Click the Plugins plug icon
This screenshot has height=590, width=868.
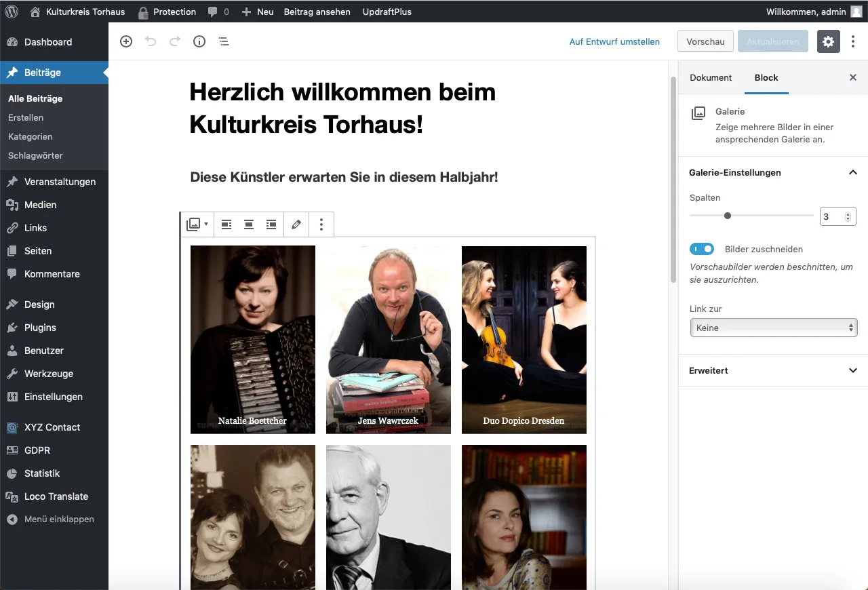click(x=12, y=328)
